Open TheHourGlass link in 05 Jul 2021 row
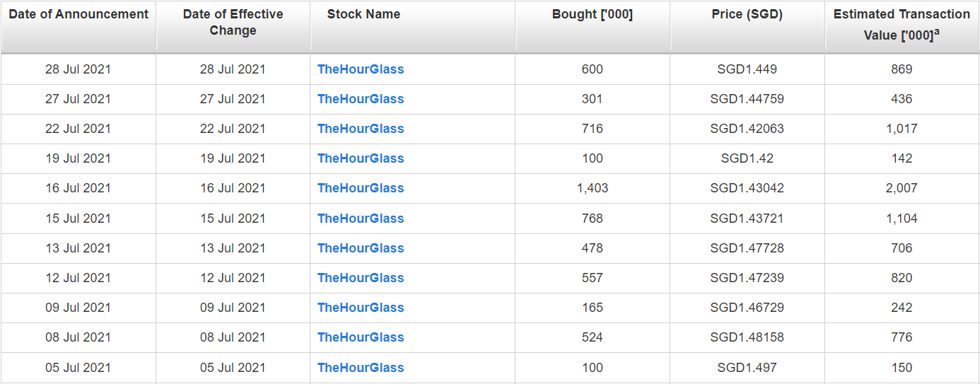The image size is (980, 384). pyautogui.click(x=361, y=368)
